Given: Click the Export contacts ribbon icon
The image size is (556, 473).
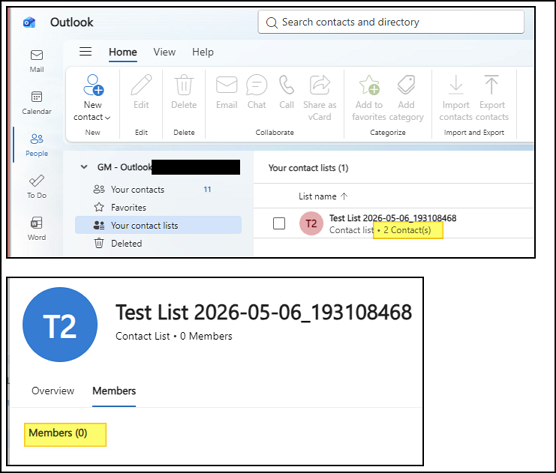Looking at the screenshot, I should point(491,85).
